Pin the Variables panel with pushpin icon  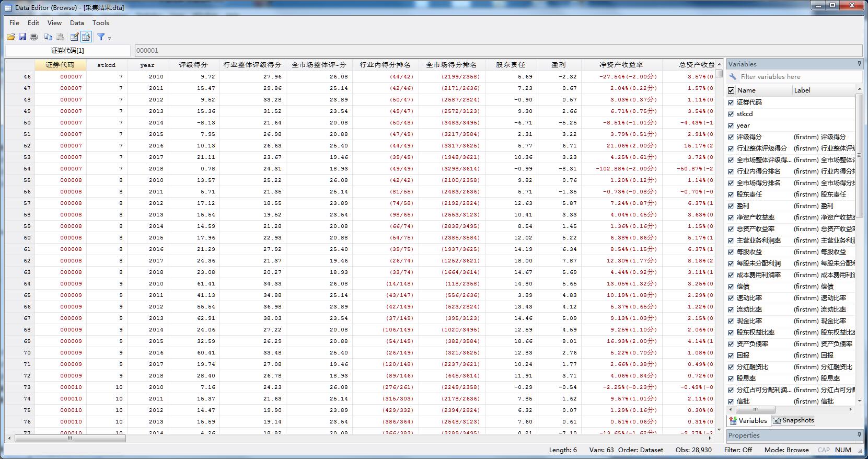859,64
